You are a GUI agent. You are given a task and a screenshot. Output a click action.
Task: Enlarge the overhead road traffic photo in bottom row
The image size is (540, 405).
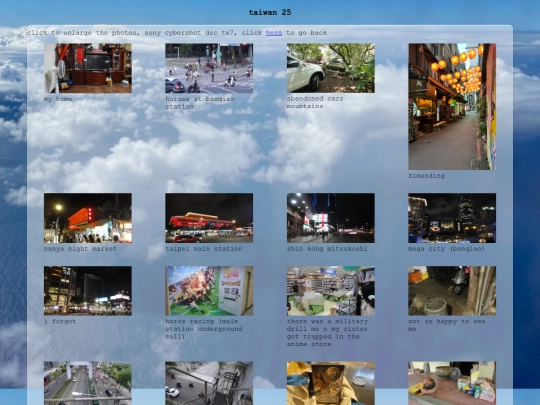pyautogui.click(x=88, y=383)
